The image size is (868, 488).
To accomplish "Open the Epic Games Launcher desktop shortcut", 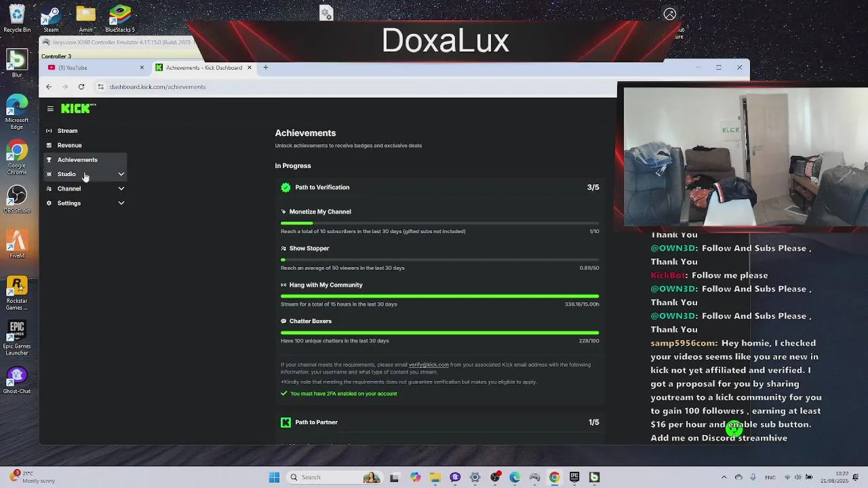I will click(17, 339).
